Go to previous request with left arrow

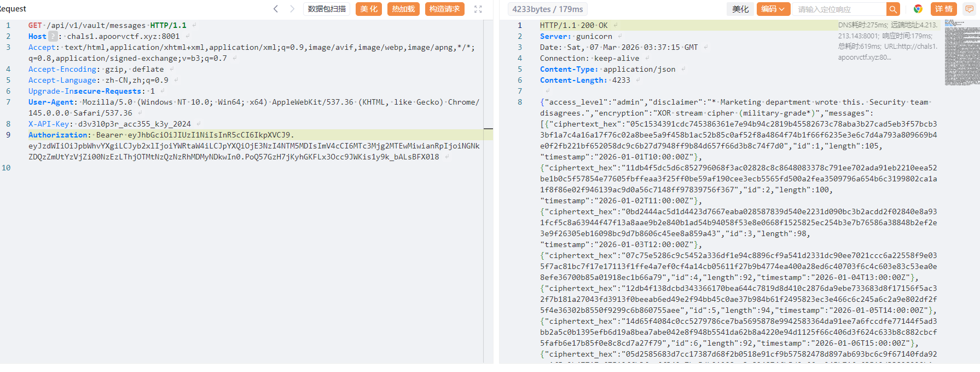point(276,9)
